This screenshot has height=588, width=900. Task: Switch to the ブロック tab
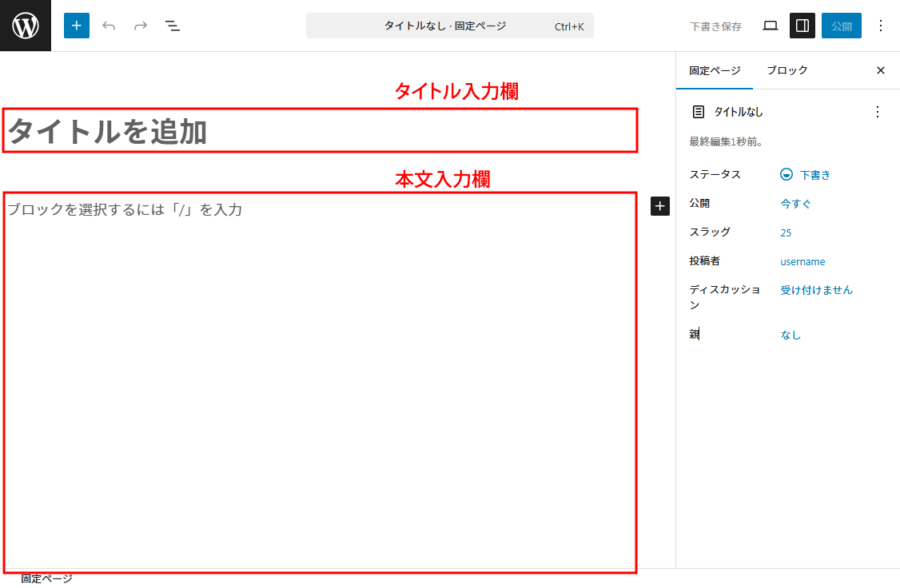point(787,70)
